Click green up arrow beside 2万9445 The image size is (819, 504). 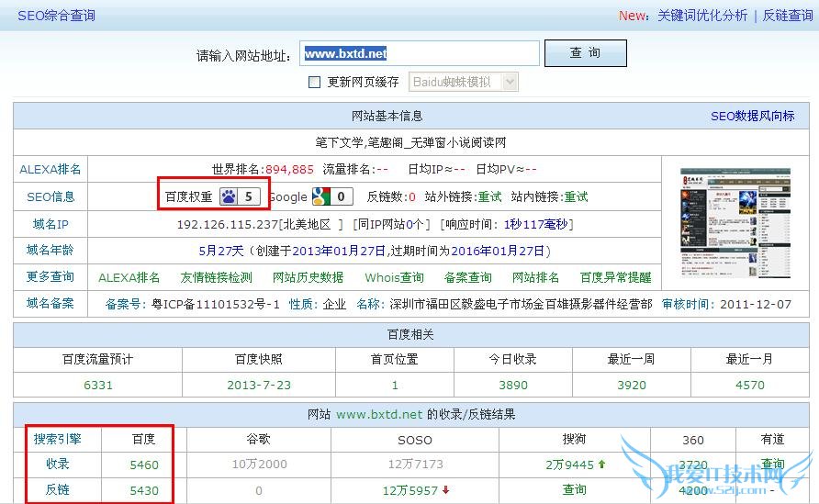(x=601, y=464)
